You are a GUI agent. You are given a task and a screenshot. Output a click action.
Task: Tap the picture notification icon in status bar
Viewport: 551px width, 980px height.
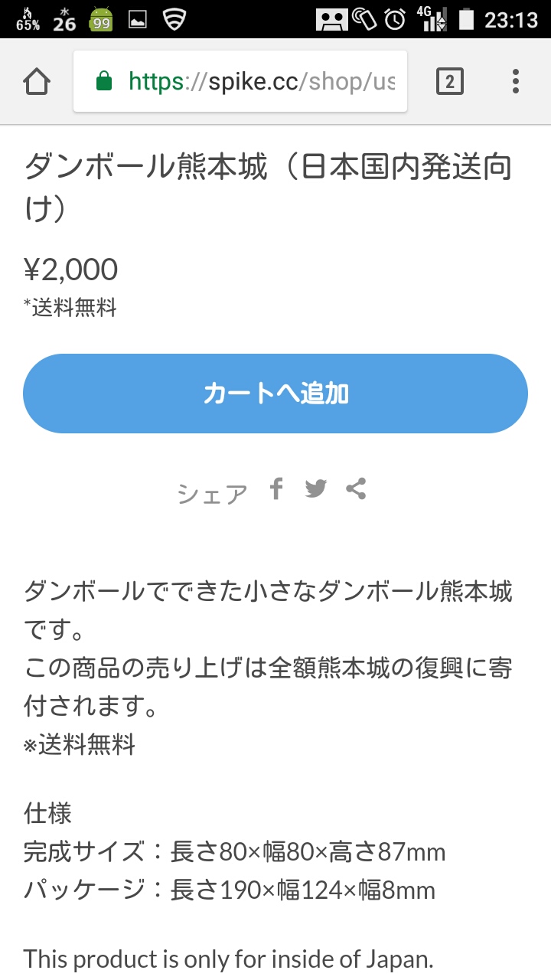pos(138,19)
